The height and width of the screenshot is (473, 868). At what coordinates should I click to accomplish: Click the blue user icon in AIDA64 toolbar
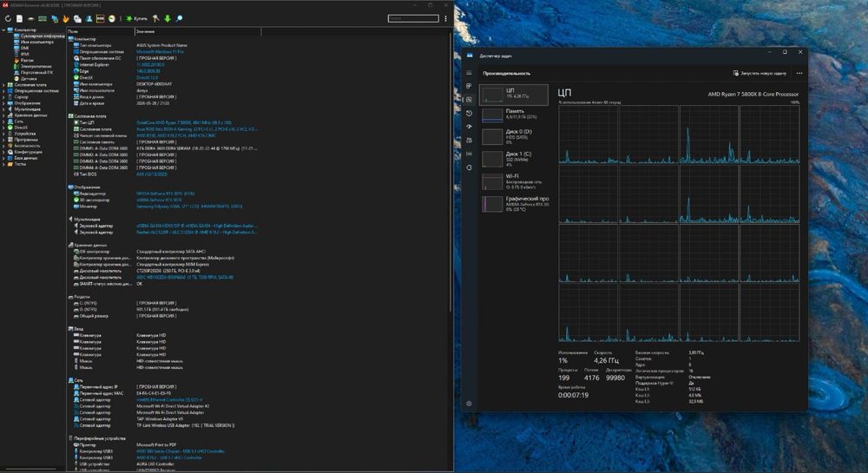89,19
